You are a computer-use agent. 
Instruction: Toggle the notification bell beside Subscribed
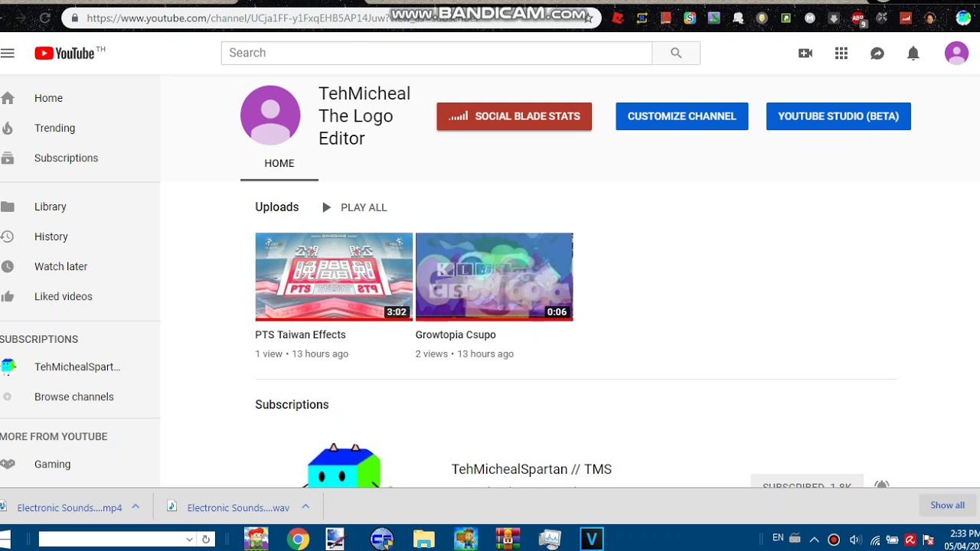(x=881, y=485)
